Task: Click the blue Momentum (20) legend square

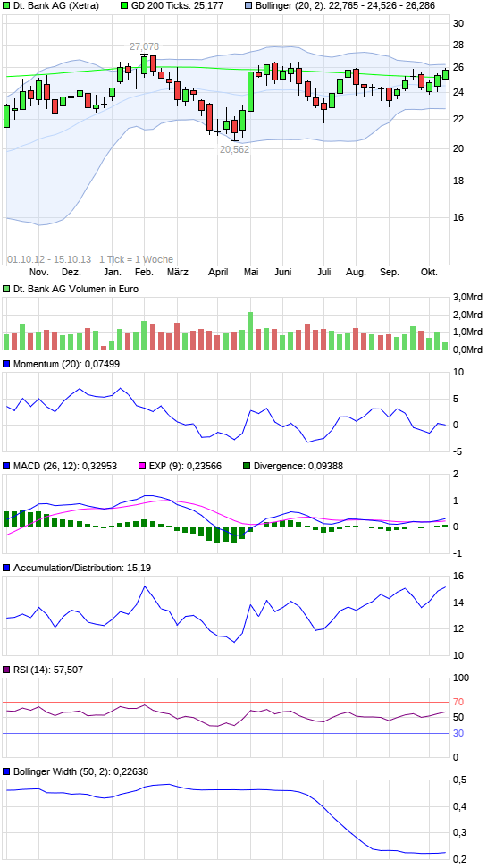Action: (6, 364)
